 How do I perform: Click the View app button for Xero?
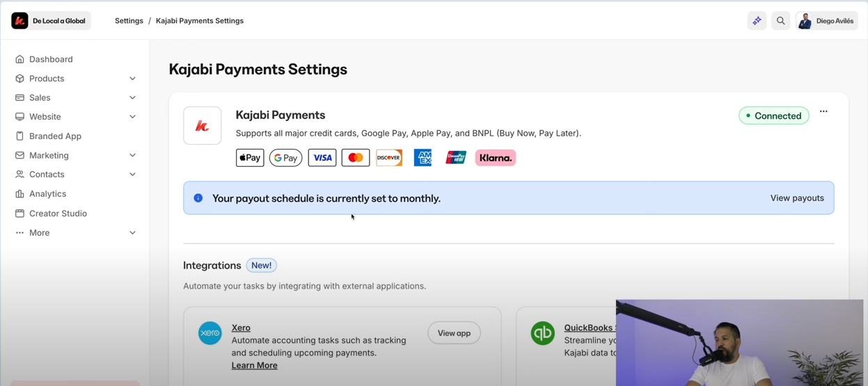coord(454,333)
